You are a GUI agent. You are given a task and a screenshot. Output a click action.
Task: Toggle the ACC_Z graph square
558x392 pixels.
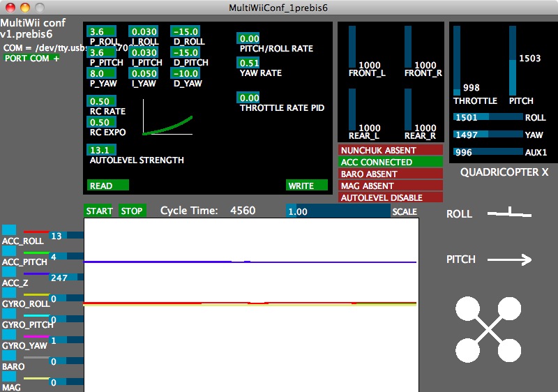[9, 272]
